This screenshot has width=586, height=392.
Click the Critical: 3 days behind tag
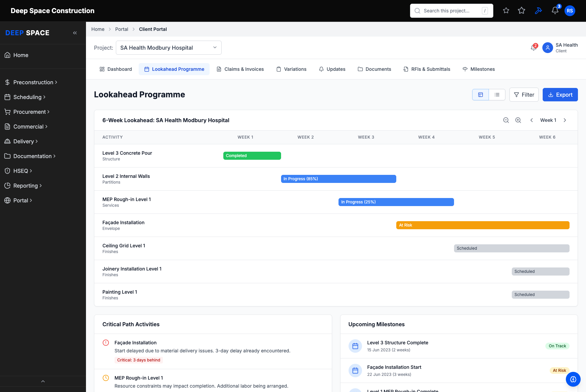click(x=139, y=360)
